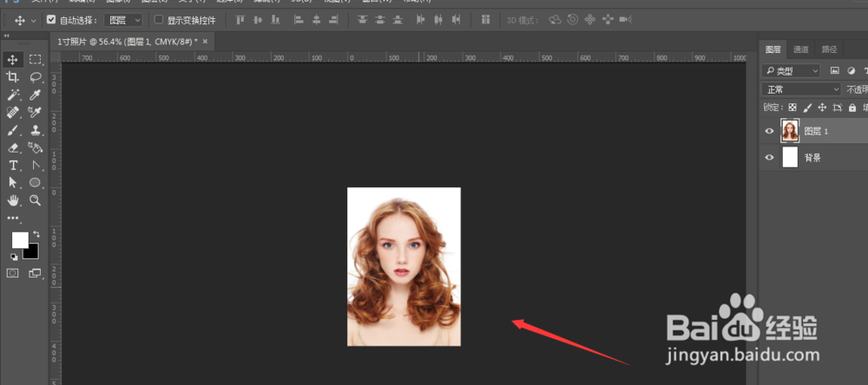Collapse the toolbox with double-arrow
Screen dimensions: 868x385
pos(6,36)
